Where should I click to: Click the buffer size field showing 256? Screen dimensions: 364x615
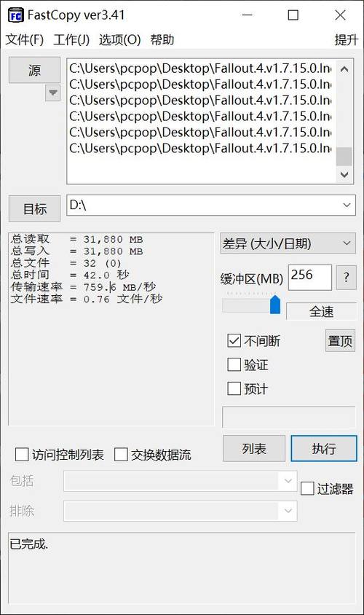310,278
